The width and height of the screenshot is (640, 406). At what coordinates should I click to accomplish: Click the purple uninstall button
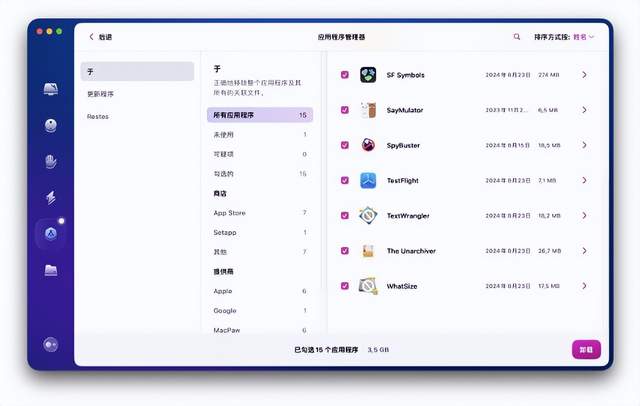tap(586, 350)
